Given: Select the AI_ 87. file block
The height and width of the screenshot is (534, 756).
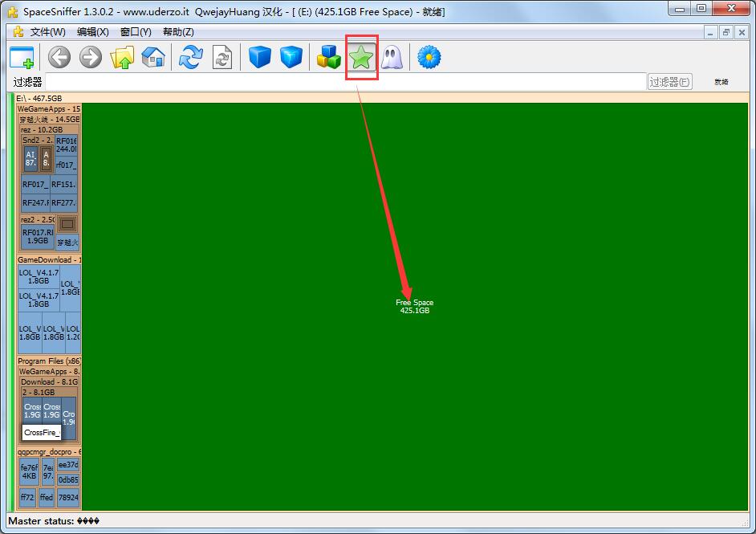Looking at the screenshot, I should [30, 159].
